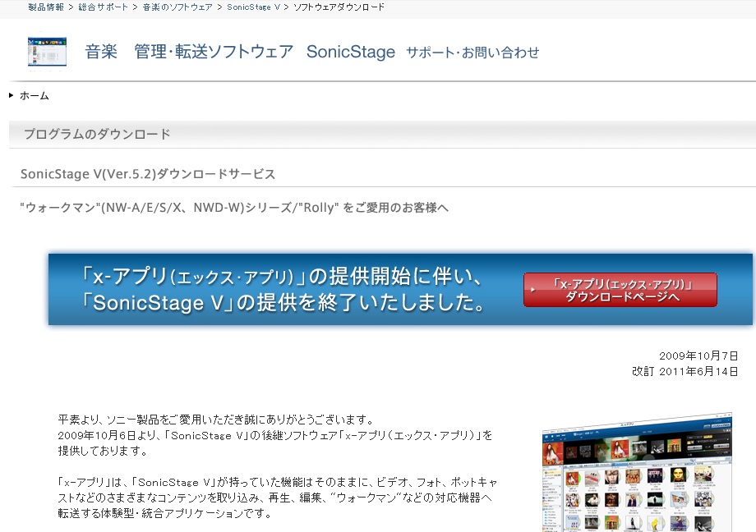The image size is (756, 532).
Task: Navigate to 音楽のソフトウェア via breadcrumb
Action: click(177, 7)
